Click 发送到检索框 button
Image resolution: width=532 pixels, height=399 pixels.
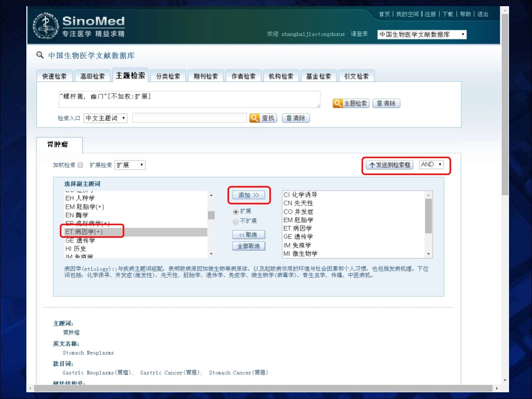390,165
